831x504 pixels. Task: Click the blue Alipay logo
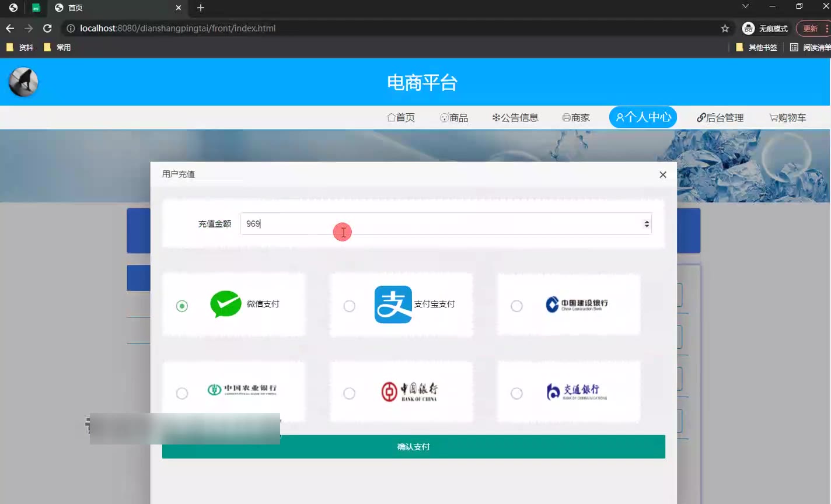click(393, 304)
